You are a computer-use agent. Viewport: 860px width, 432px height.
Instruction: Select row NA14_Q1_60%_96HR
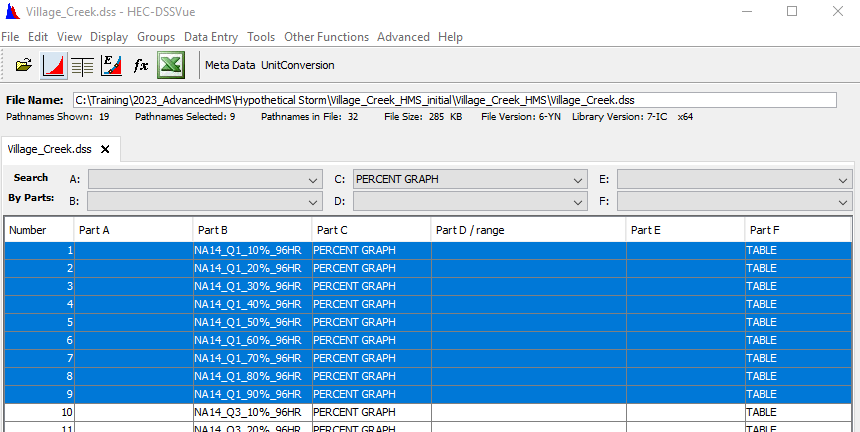coord(428,340)
